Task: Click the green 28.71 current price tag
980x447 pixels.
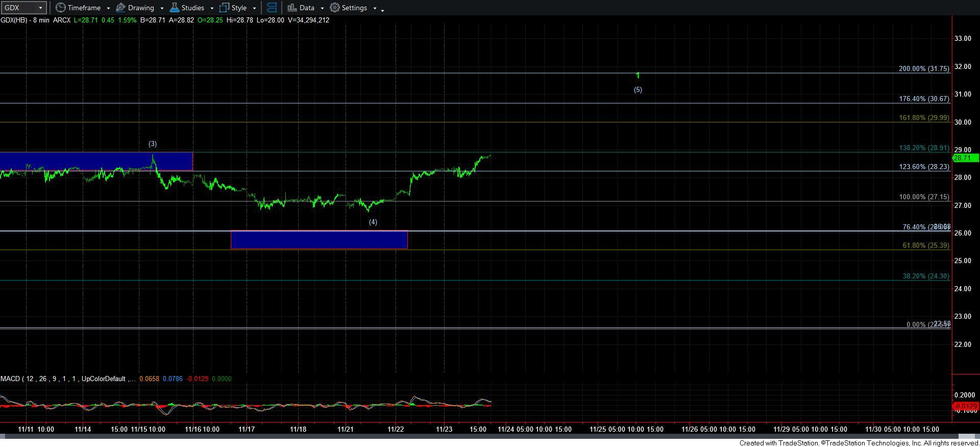Action: [964, 158]
